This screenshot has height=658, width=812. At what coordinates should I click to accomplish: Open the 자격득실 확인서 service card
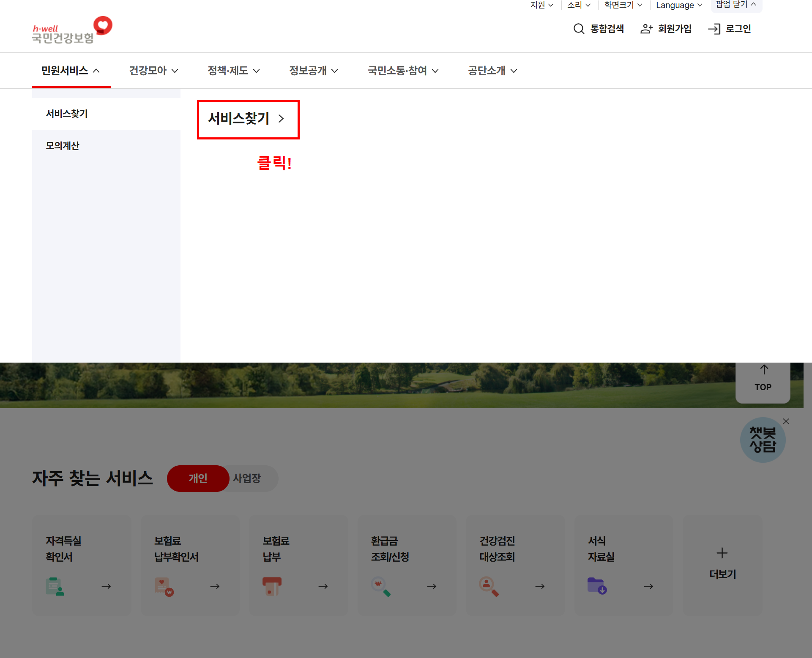coord(82,564)
